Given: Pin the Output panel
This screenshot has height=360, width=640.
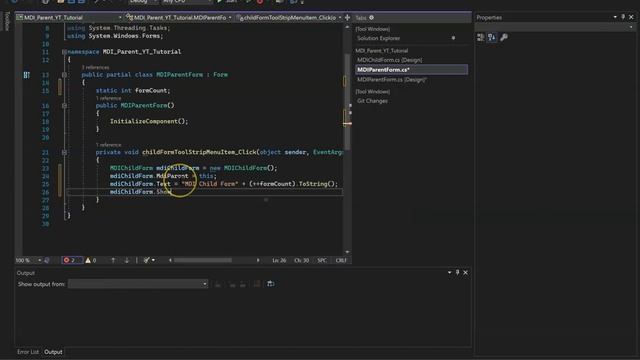Looking at the screenshot, I should [457, 272].
